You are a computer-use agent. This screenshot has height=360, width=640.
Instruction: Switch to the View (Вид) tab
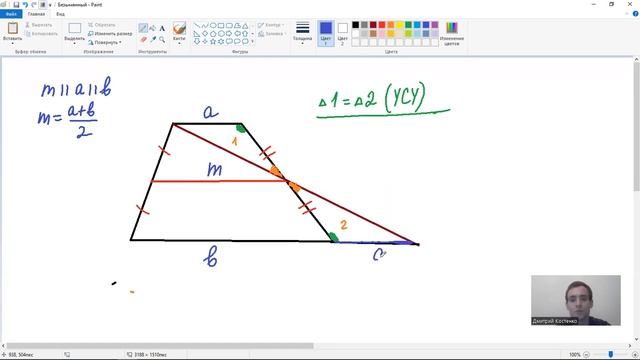click(60, 14)
